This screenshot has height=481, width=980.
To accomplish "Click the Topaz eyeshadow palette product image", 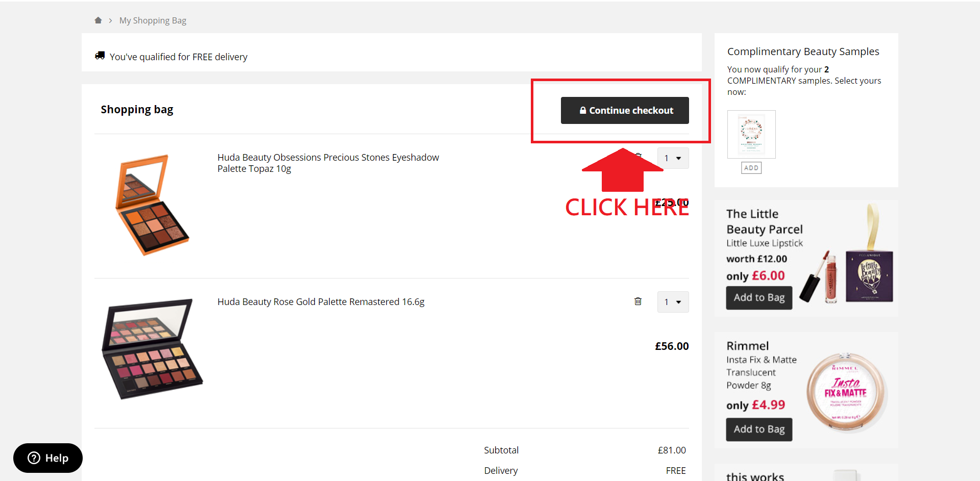I will 152,205.
